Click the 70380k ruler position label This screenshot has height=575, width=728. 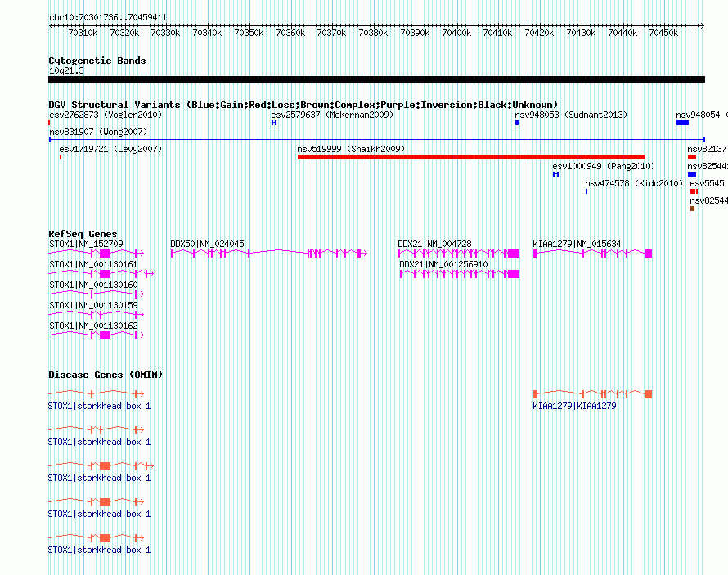pos(373,33)
